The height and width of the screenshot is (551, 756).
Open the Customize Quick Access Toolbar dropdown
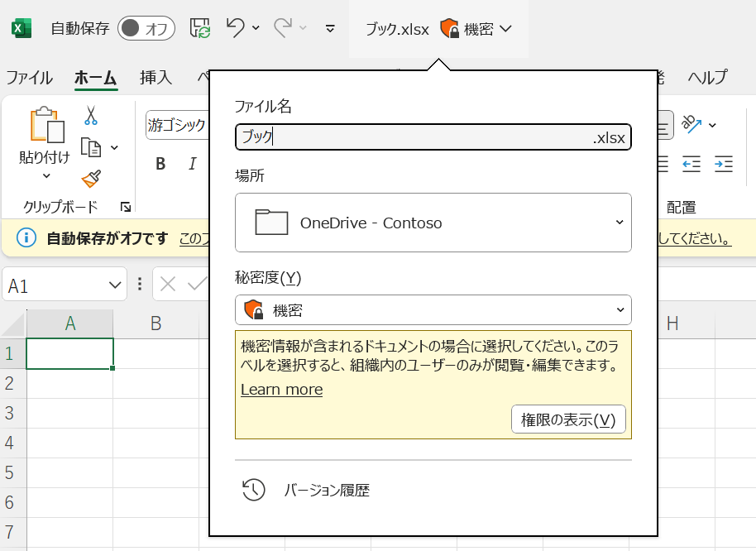330,28
